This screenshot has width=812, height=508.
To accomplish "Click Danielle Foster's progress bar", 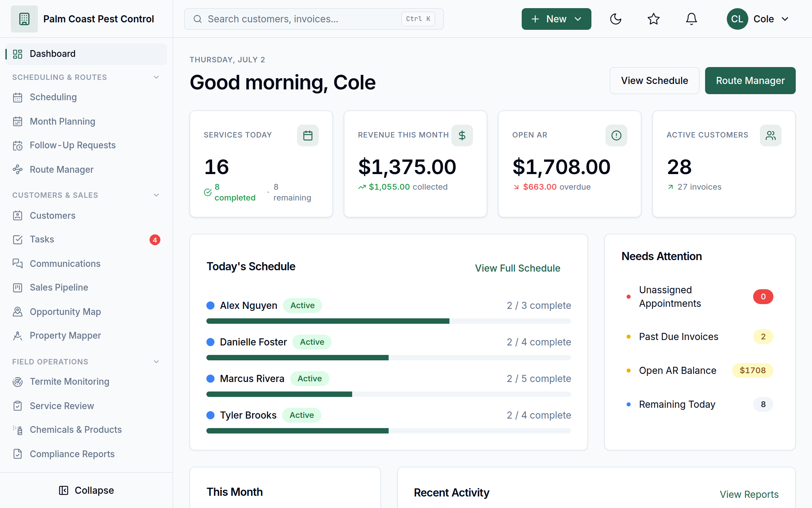I will 388,358.
